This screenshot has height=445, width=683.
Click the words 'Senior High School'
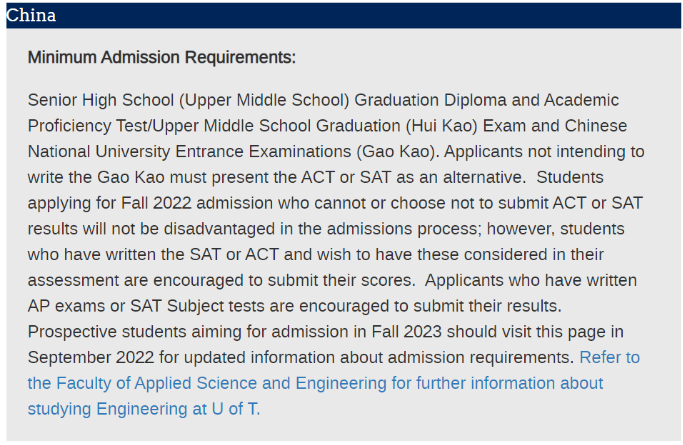pos(101,100)
